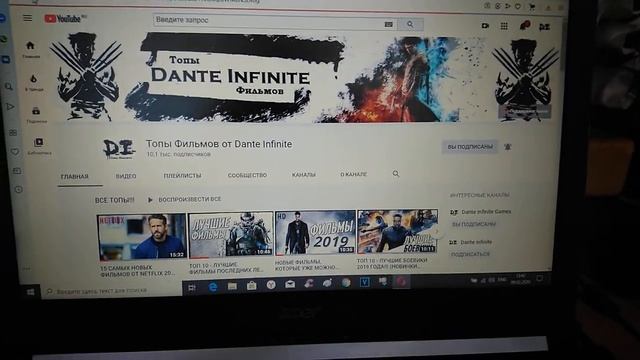Open My Flow arrow in Opera sidebar
Screen dimensions: 640x360
tap(10, 107)
